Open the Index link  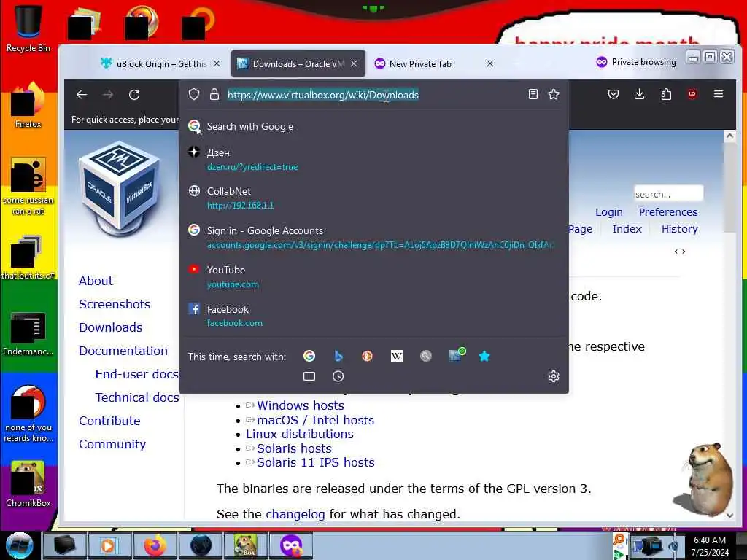click(x=627, y=229)
